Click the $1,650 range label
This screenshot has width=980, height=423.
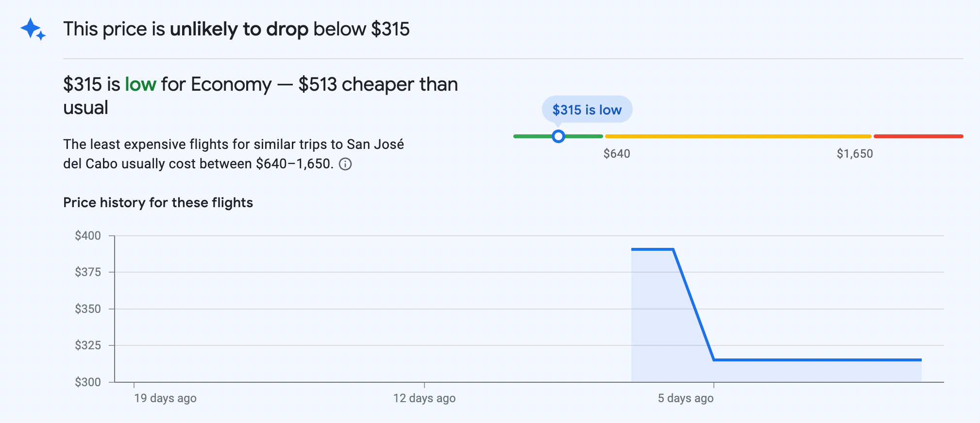(855, 154)
